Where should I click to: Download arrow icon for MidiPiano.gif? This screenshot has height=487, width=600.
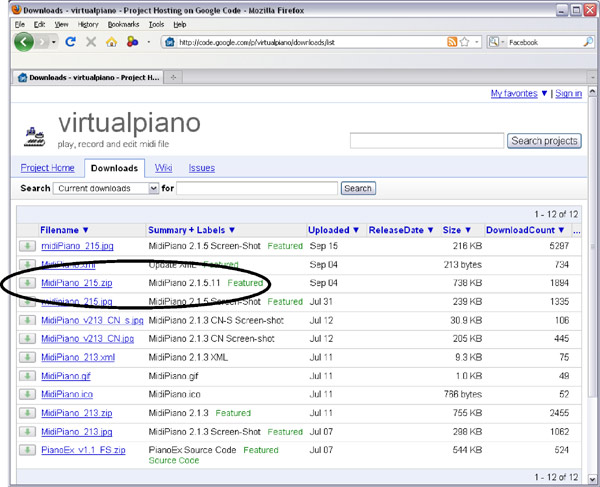point(27,376)
